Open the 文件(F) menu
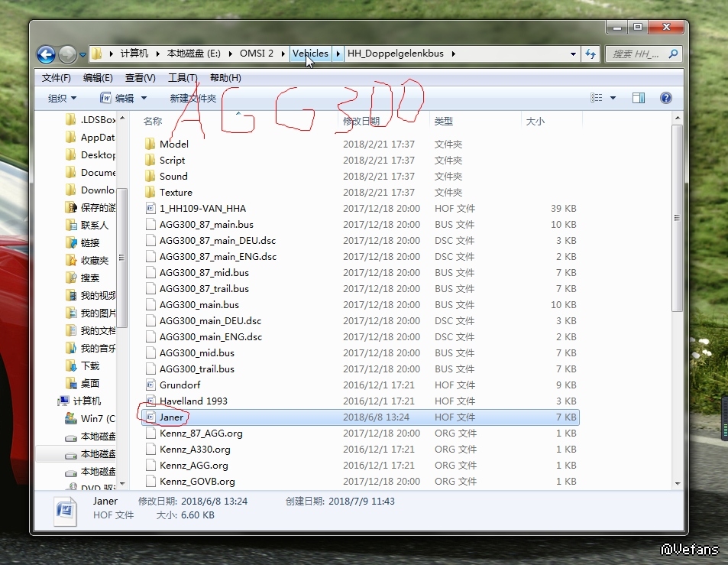This screenshot has width=728, height=565. pos(57,77)
